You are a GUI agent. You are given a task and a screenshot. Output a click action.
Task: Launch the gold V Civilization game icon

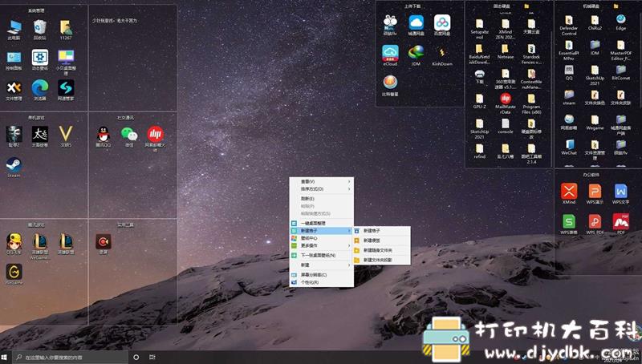pyautogui.click(x=66, y=136)
